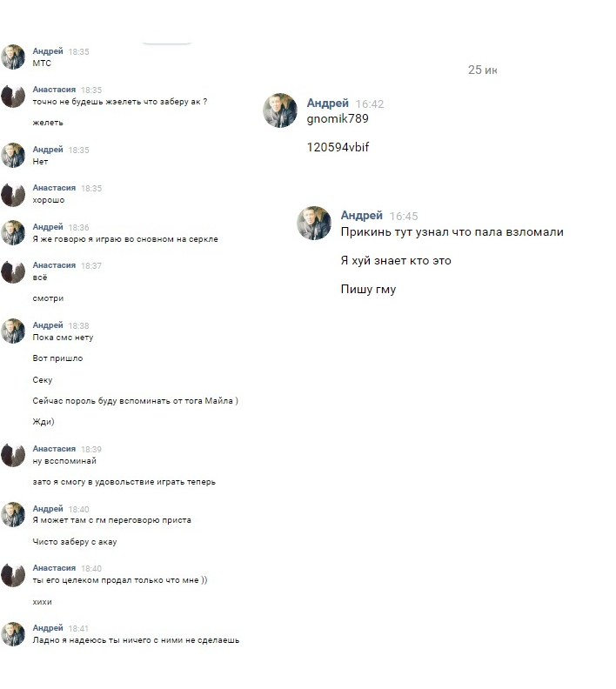Click the large Андрей avatar at 16:45
Image resolution: width=616 pixels, height=689 pixels.
click(314, 223)
